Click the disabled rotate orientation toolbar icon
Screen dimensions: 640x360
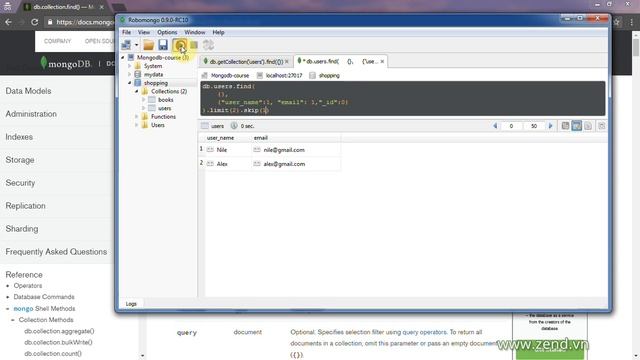(208, 45)
